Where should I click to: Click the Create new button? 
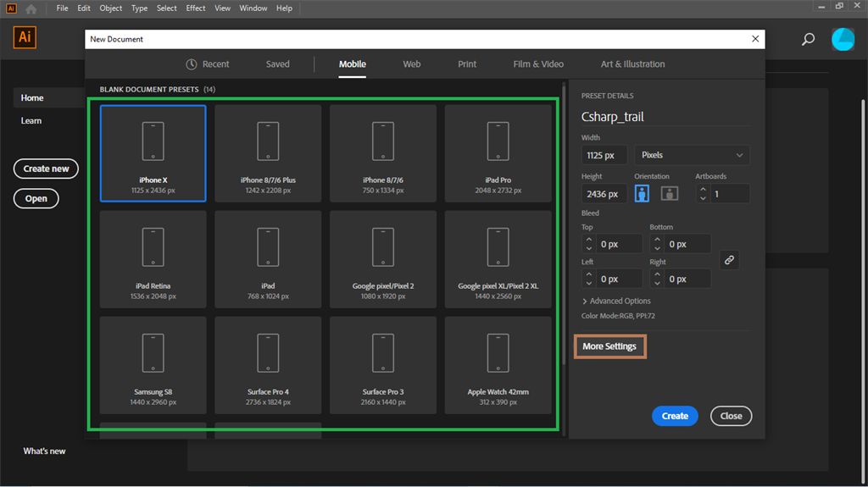pos(46,169)
